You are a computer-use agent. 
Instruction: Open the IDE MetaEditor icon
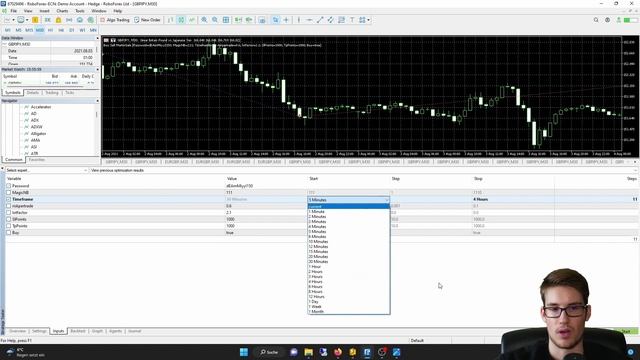(x=48, y=20)
